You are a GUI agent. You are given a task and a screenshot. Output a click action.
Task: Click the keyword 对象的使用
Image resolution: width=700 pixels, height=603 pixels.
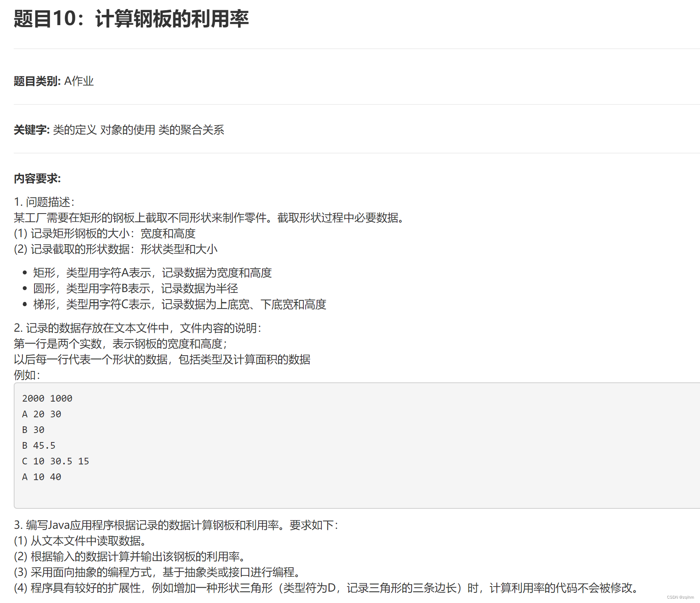click(128, 130)
